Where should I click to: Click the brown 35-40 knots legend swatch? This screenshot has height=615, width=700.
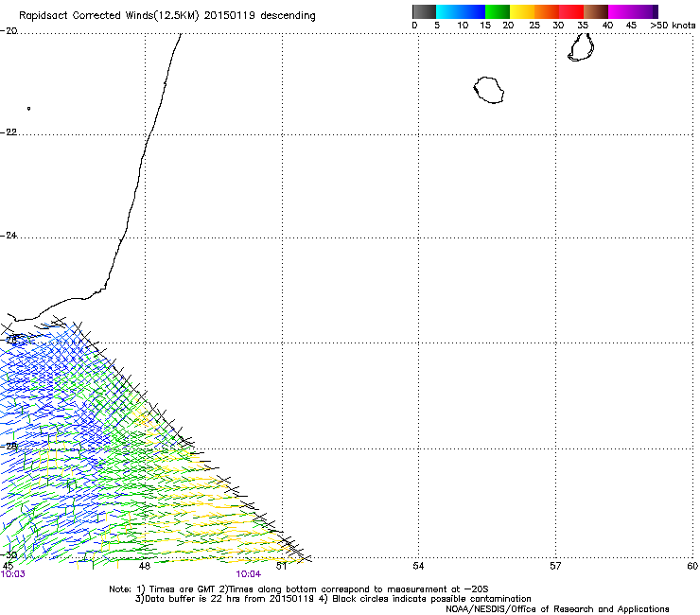(596, 11)
